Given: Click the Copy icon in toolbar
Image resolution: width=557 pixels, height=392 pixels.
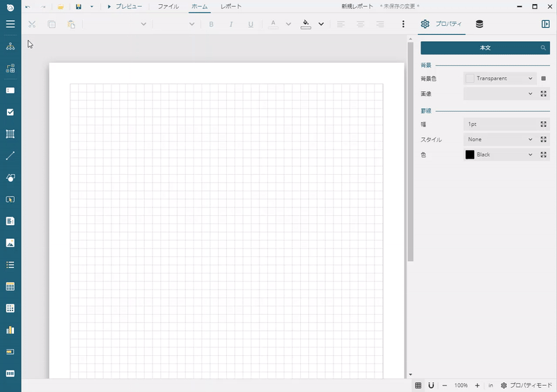Looking at the screenshot, I should [x=52, y=24].
